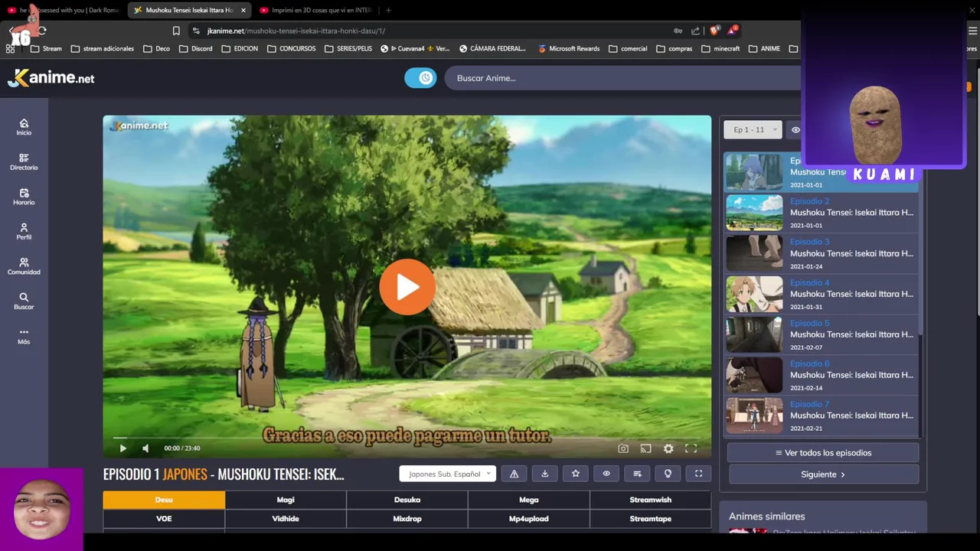Open the Ep 1 - 11 range dropdown
Image resolution: width=980 pixels, height=551 pixels.
point(753,130)
